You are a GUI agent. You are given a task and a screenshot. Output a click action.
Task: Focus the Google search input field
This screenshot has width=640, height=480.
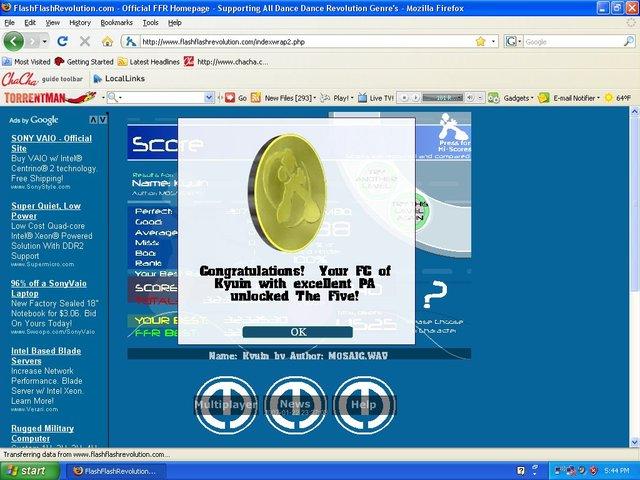click(x=573, y=42)
